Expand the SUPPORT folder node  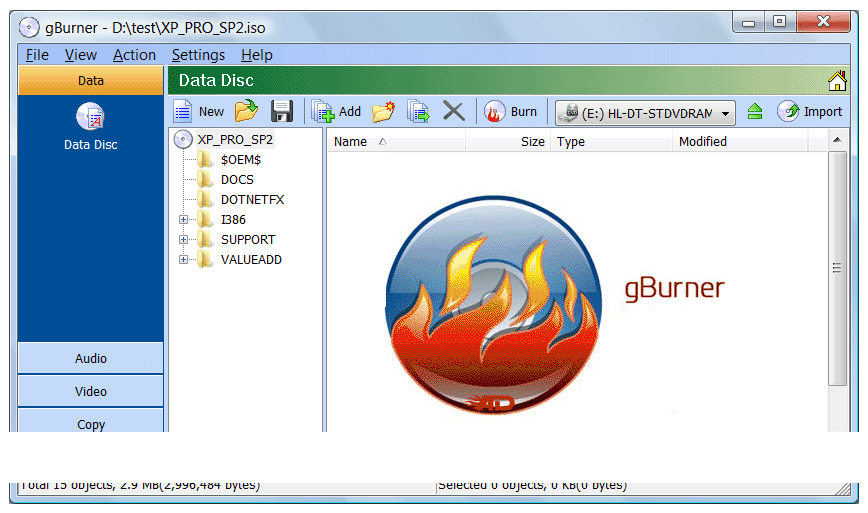point(183,240)
